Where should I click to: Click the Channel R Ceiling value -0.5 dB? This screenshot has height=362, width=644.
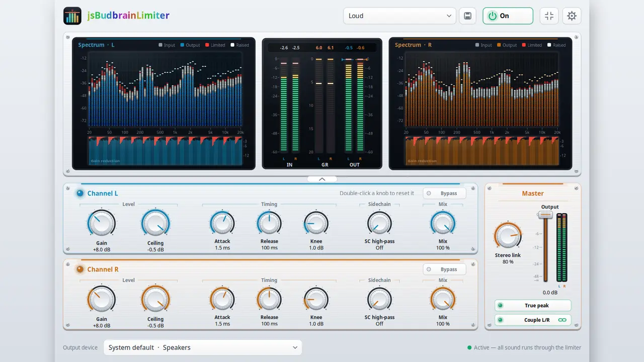tap(155, 325)
